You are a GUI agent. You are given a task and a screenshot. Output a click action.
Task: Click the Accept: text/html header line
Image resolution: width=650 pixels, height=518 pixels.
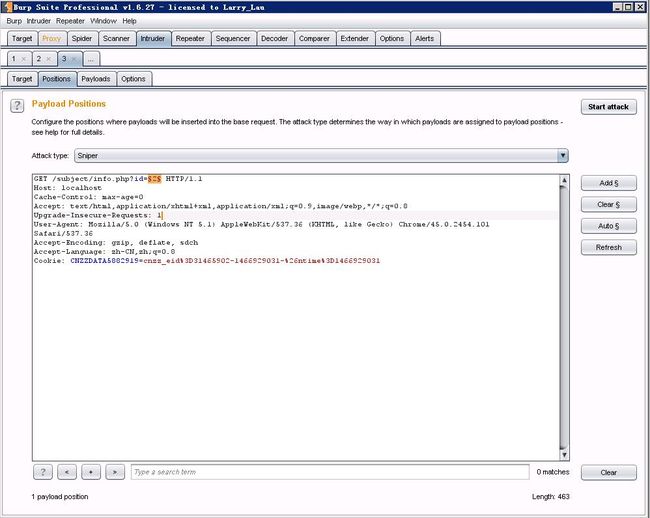[221, 206]
